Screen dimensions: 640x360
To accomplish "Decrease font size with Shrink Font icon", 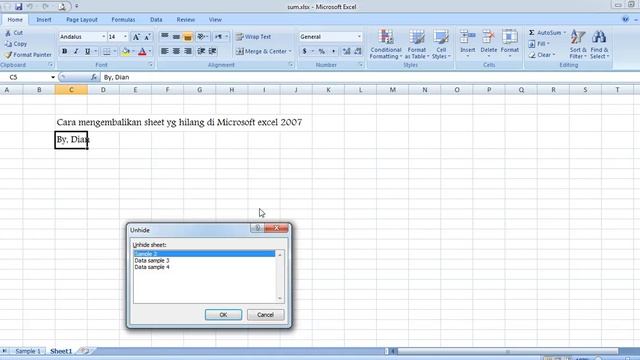I will [x=147, y=37].
